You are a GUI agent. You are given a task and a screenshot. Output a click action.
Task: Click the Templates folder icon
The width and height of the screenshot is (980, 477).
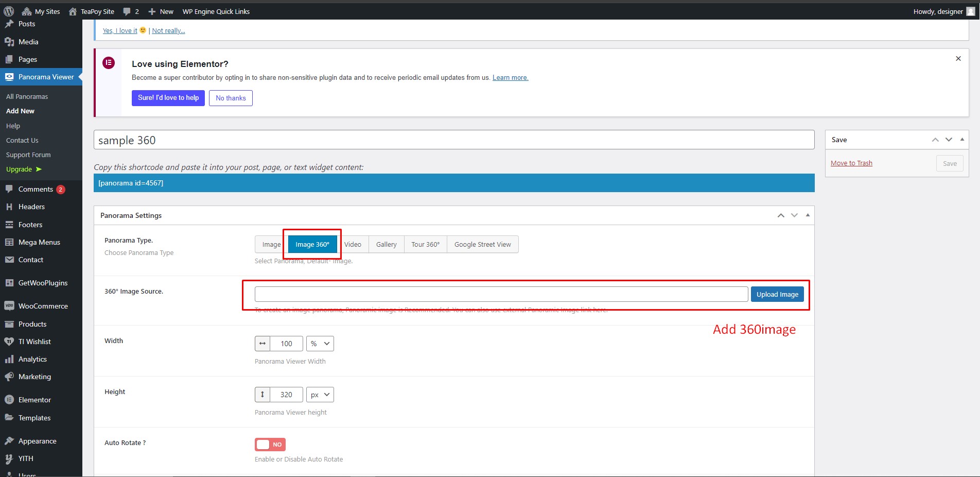(x=9, y=418)
